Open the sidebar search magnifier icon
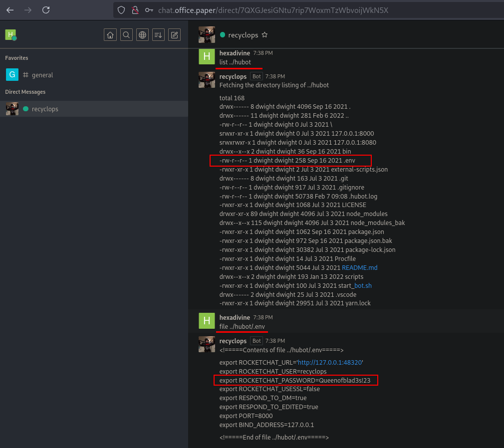Viewport: 504px width, 448px height. coord(126,35)
